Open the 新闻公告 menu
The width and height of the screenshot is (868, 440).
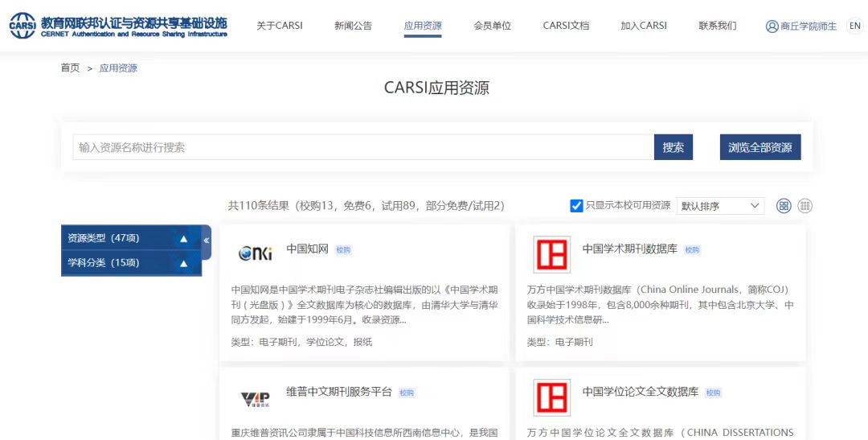[353, 26]
